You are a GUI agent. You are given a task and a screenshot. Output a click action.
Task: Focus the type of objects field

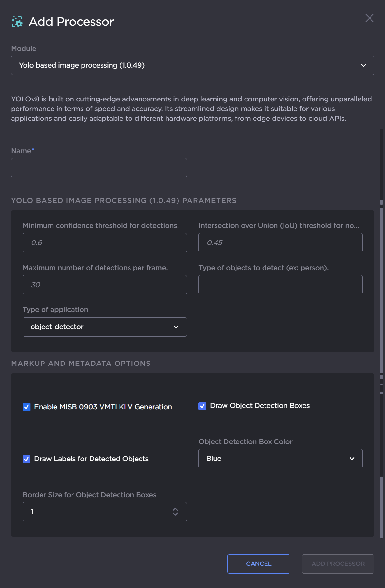(280, 285)
